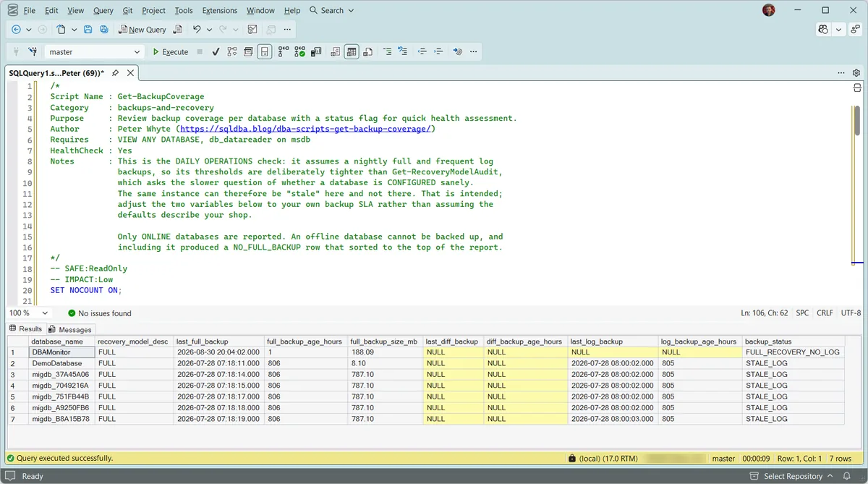Image resolution: width=868 pixels, height=484 pixels.
Task: Switch to the Messages tab
Action: (70, 329)
